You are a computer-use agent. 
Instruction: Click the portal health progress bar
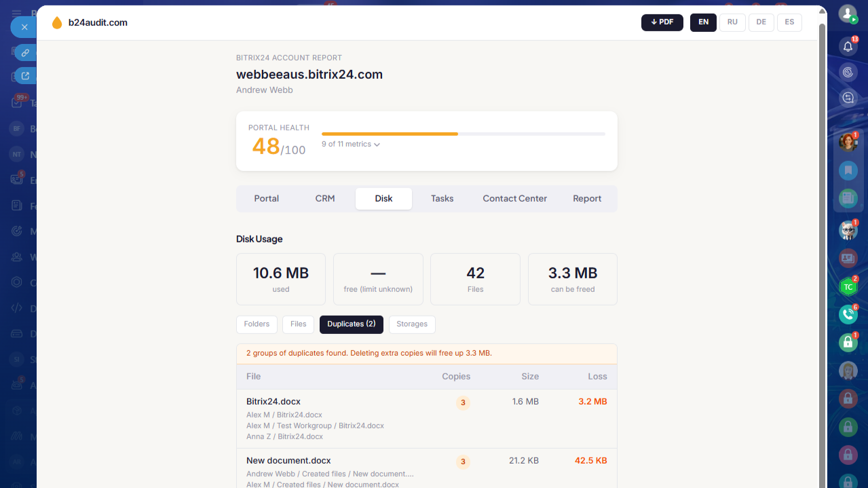[x=464, y=134]
